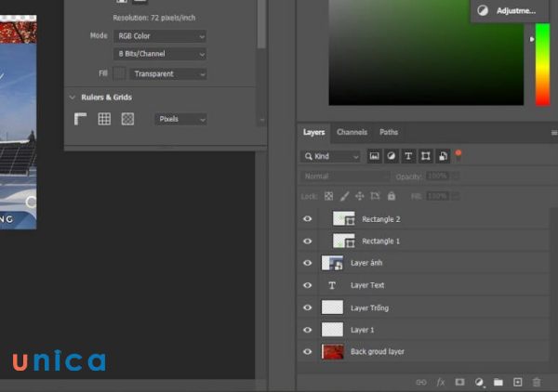558x392 pixels.
Task: Toggle visibility of Layer Text
Action: [308, 285]
